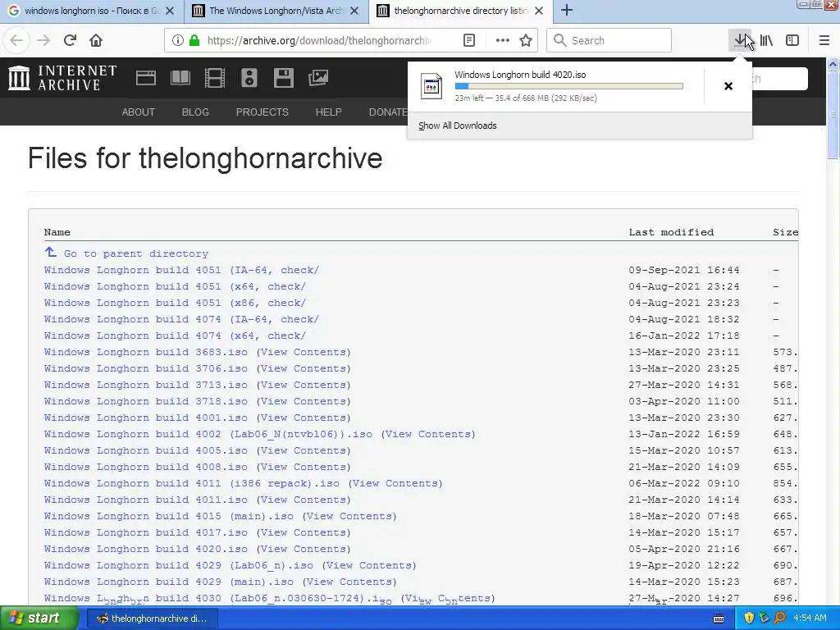Image resolution: width=840 pixels, height=630 pixels.
Task: Open the Library bookshelf icon
Action: pos(766,40)
